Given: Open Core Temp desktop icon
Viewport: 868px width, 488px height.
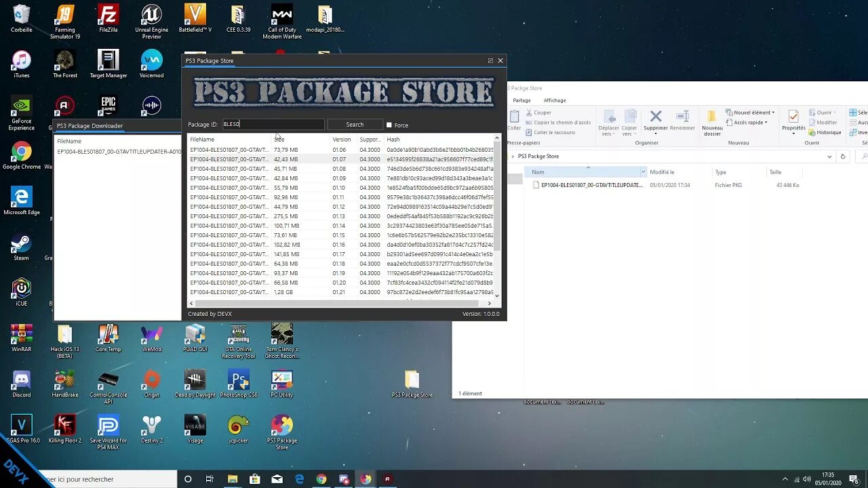Looking at the screenshot, I should [108, 339].
